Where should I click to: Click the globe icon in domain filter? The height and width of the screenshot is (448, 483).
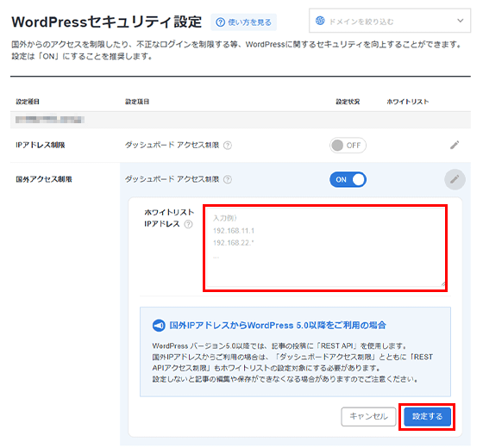coord(320,21)
